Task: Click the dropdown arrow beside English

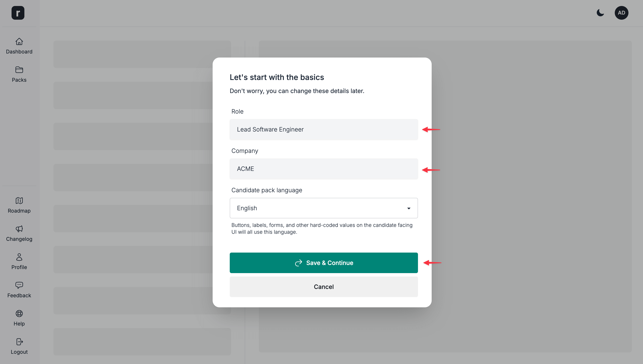Action: [x=409, y=208]
